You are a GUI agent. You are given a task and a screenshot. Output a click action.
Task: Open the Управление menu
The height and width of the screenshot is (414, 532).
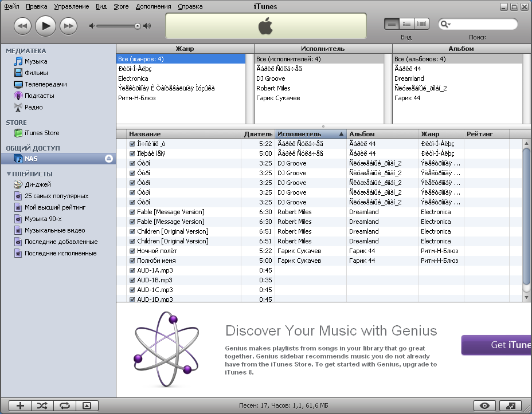tap(72, 6)
